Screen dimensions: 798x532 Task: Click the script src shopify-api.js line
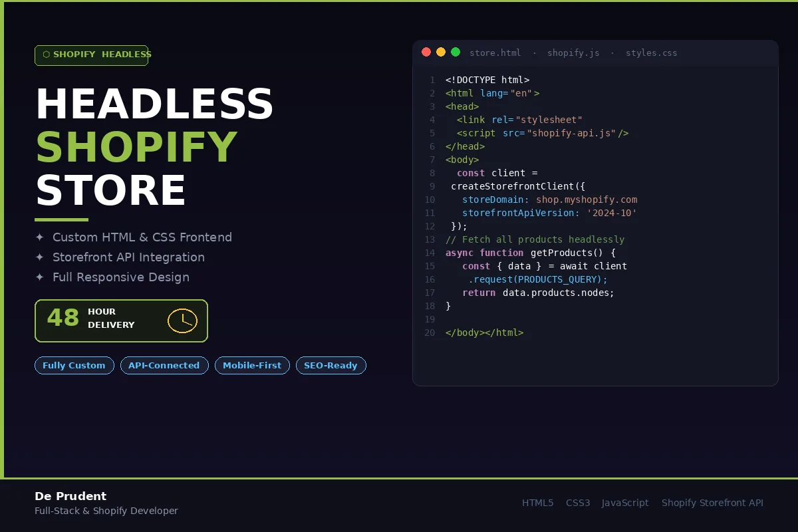point(543,133)
